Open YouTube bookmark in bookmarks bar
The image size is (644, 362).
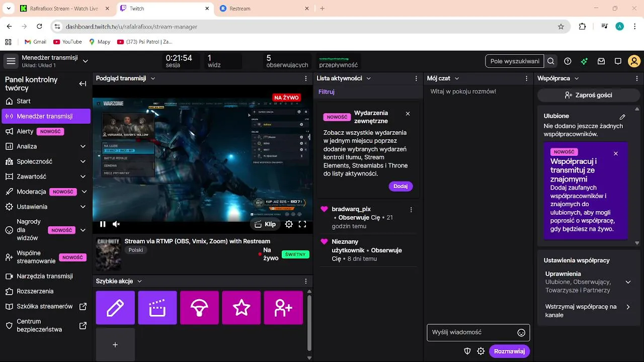point(67,42)
